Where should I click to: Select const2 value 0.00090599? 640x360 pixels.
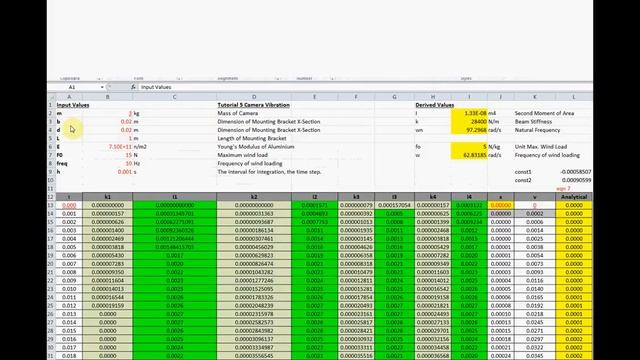pyautogui.click(x=574, y=180)
